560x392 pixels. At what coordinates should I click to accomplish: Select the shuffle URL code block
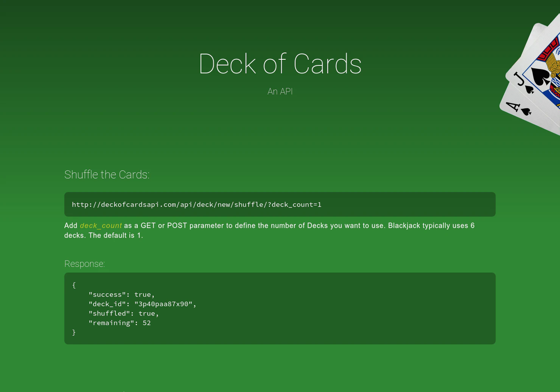coord(280,204)
